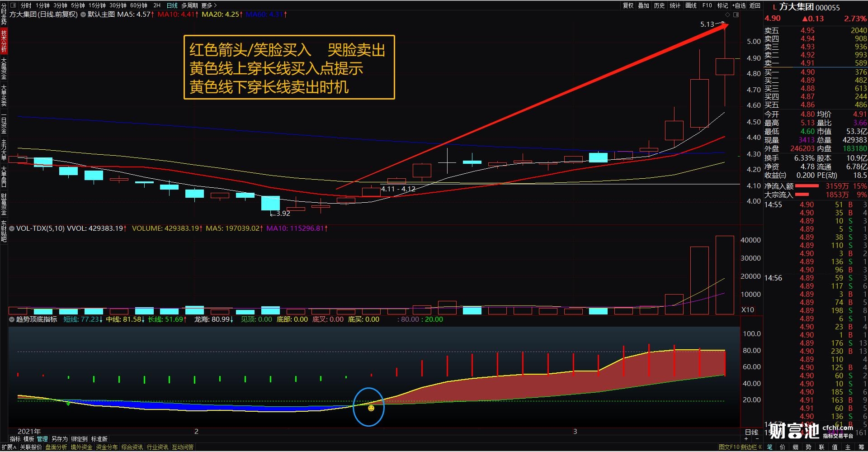The width and height of the screenshot is (868, 452).
Task: Open the 日线 period selector at bottom right
Action: click(751, 432)
